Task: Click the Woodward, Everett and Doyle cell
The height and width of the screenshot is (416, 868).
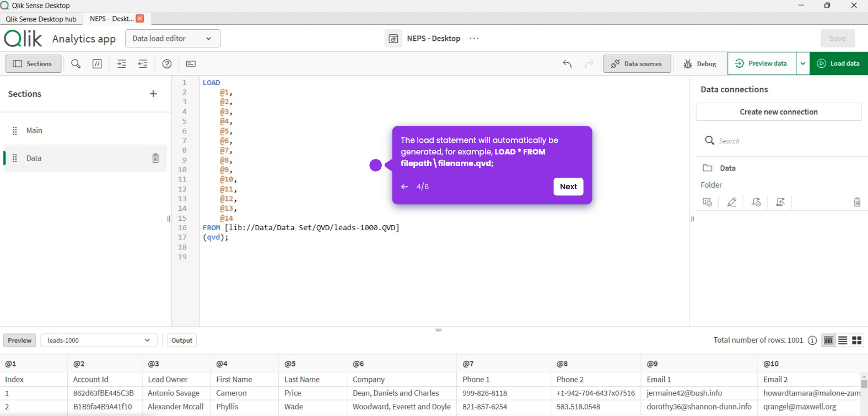Action: click(x=402, y=407)
